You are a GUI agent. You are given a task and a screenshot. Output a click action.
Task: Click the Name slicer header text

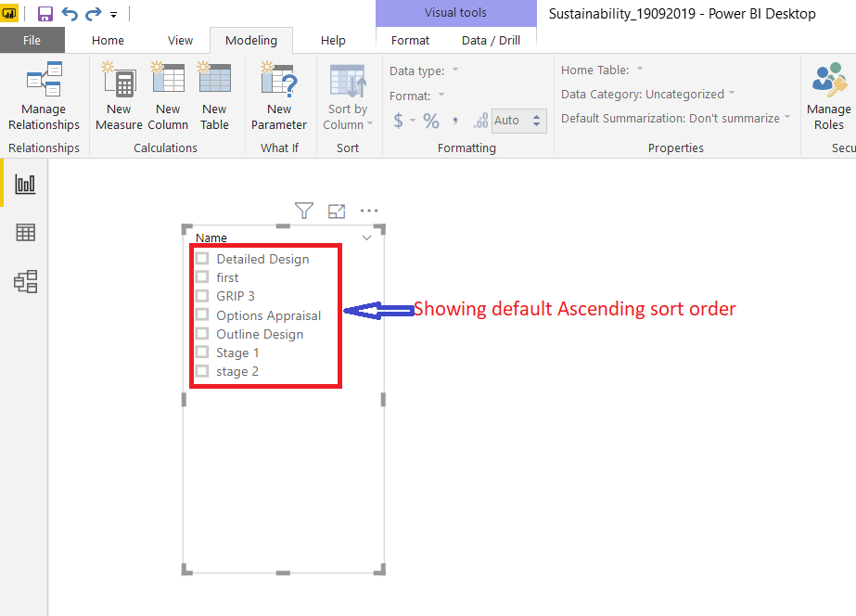coord(211,237)
